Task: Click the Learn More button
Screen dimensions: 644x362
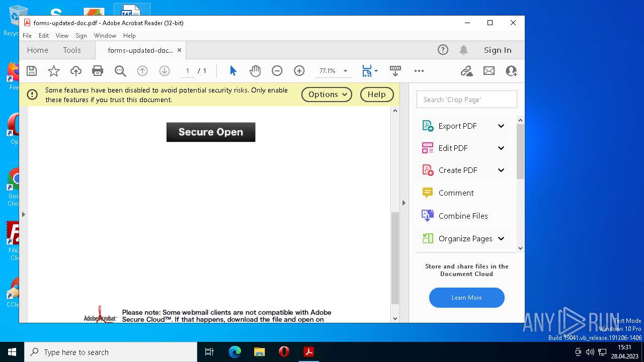Action: 467,298
